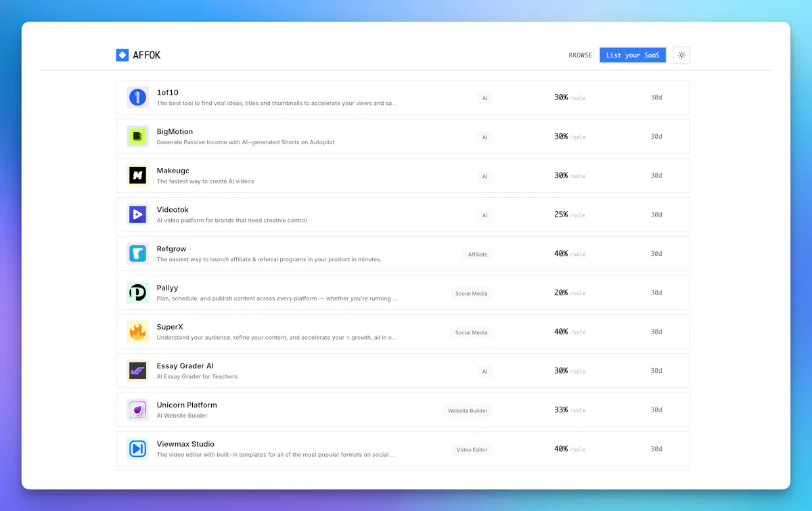Click "AI Essay Grader for Teachers" description
The height and width of the screenshot is (511, 812).
[x=197, y=376]
